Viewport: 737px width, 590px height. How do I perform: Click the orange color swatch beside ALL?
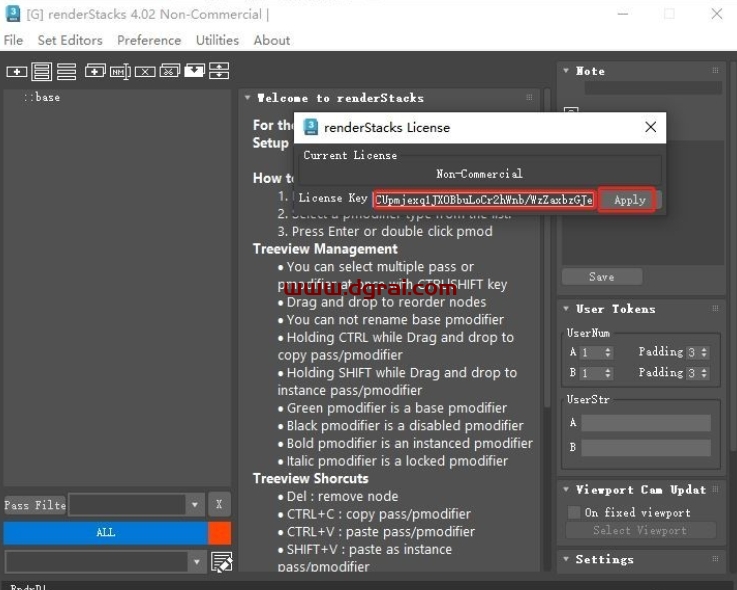(220, 532)
